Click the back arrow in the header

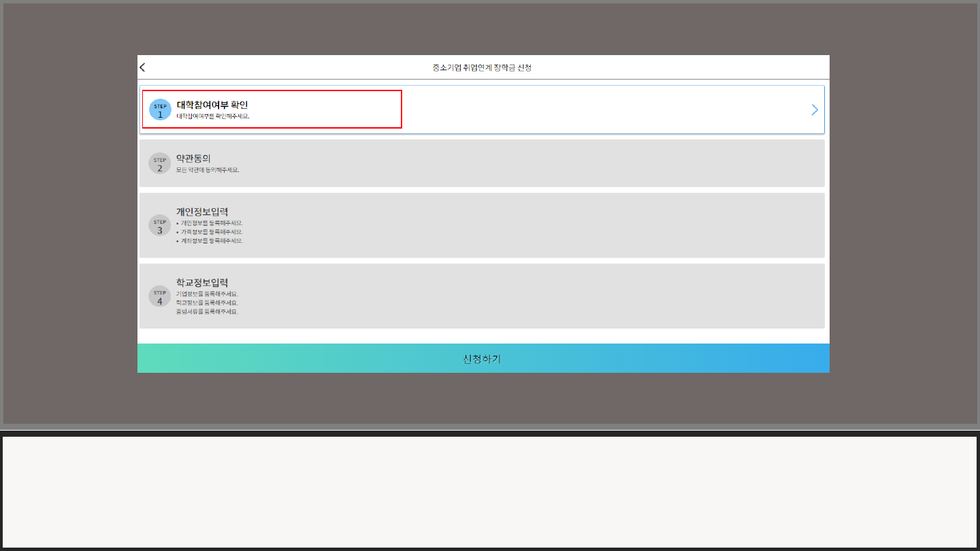tap(142, 67)
